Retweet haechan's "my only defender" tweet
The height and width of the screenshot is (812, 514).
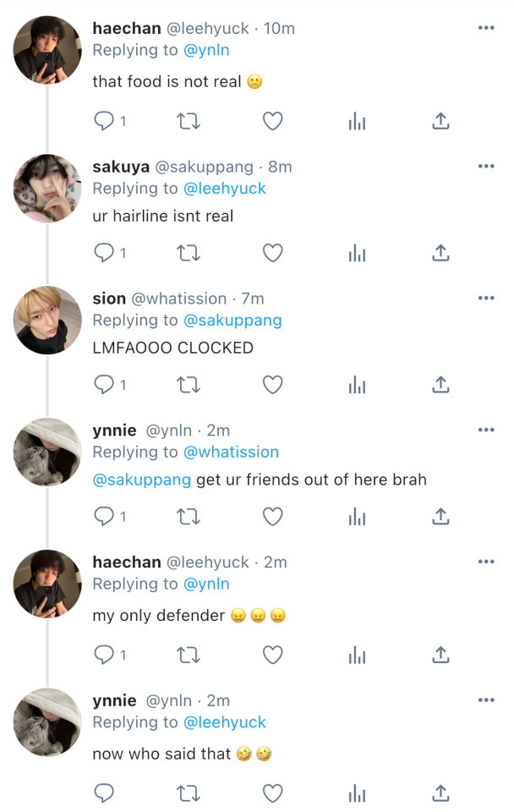(188, 654)
